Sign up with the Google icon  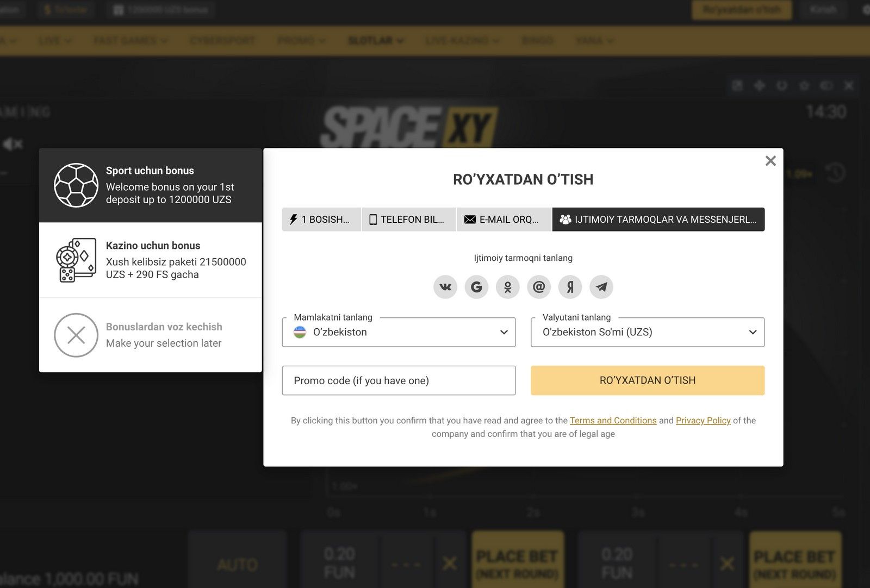tap(476, 287)
